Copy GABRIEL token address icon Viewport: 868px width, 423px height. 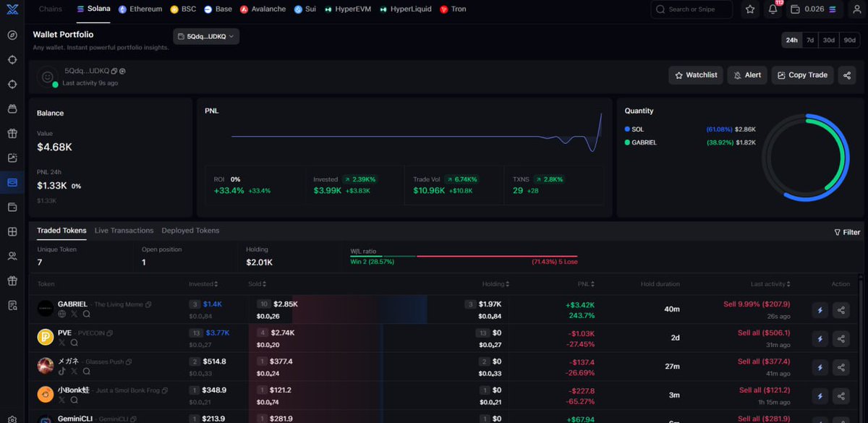[x=149, y=304]
